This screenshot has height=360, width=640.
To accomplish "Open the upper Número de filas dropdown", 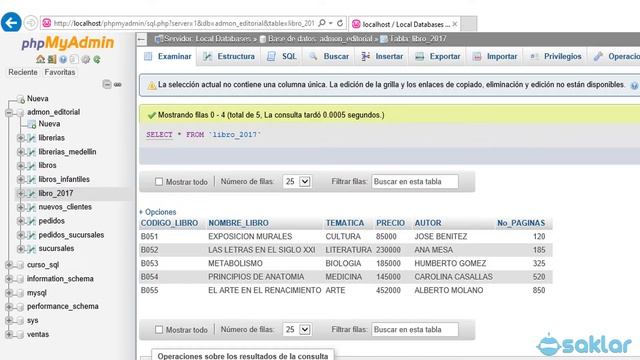I will (x=297, y=182).
